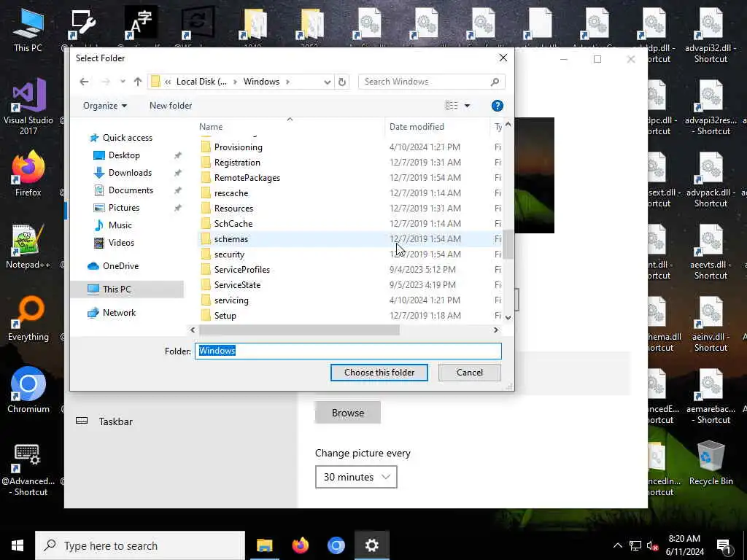This screenshot has width=747, height=560.
Task: Open the Organize menu
Action: 105,106
